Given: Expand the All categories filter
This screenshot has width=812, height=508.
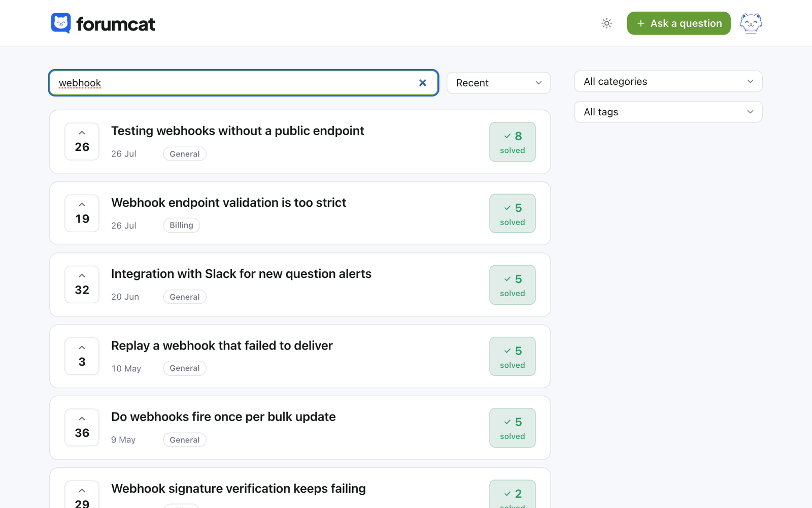Looking at the screenshot, I should coord(668,81).
